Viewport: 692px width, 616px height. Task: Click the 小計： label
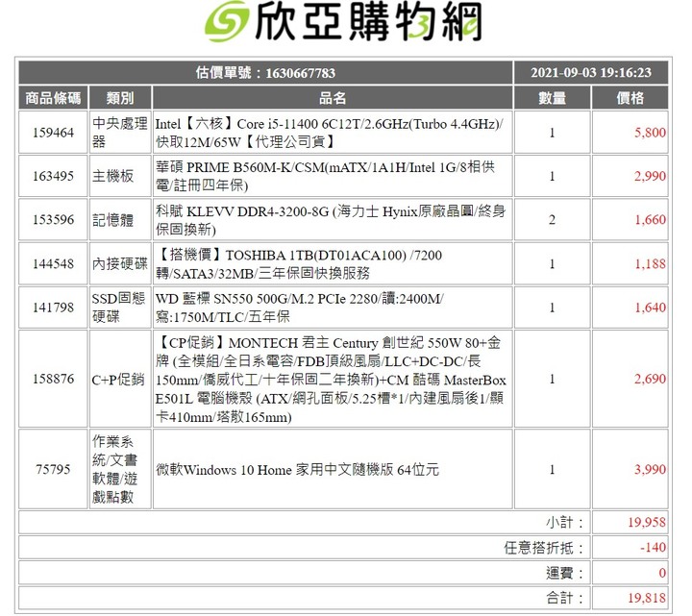565,523
